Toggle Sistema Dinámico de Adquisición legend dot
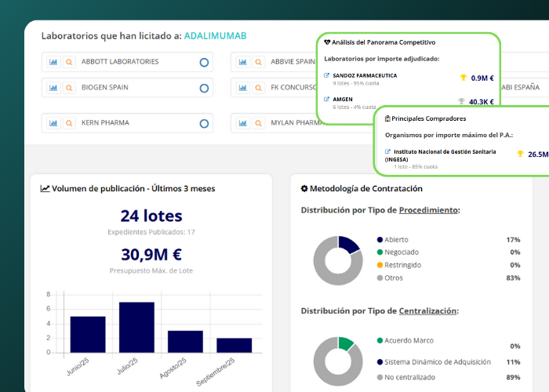This screenshot has height=392, width=549. [380, 362]
